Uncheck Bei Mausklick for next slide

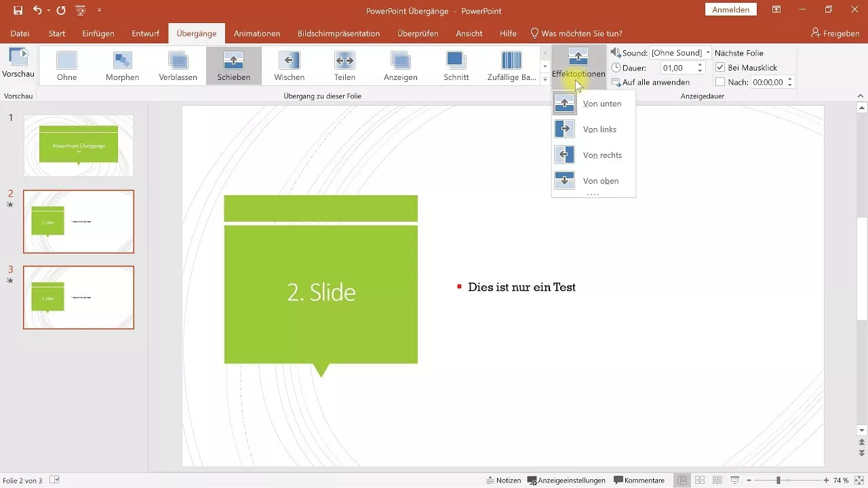(x=721, y=67)
